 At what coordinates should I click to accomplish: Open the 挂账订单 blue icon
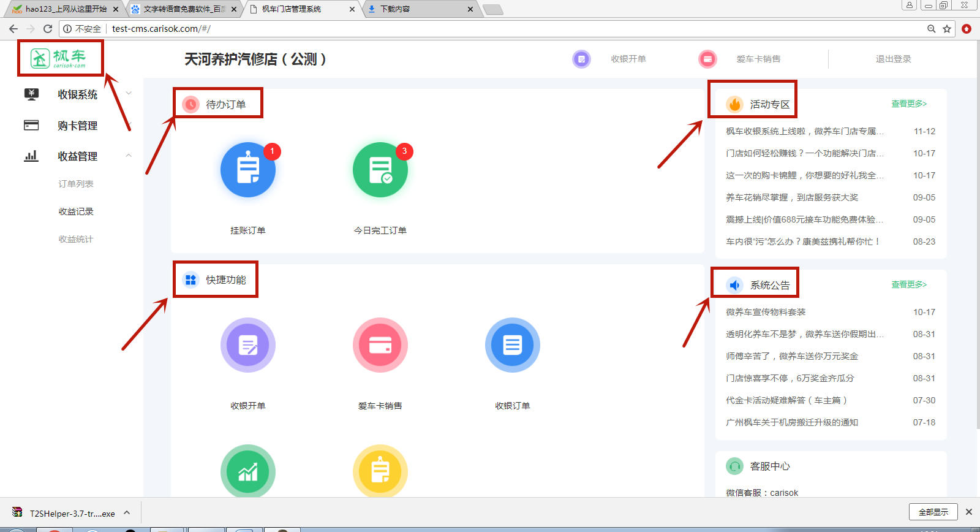247,170
